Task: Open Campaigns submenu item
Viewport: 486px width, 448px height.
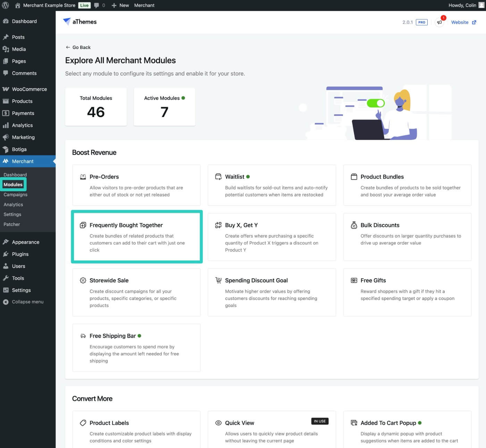Action: pos(16,194)
